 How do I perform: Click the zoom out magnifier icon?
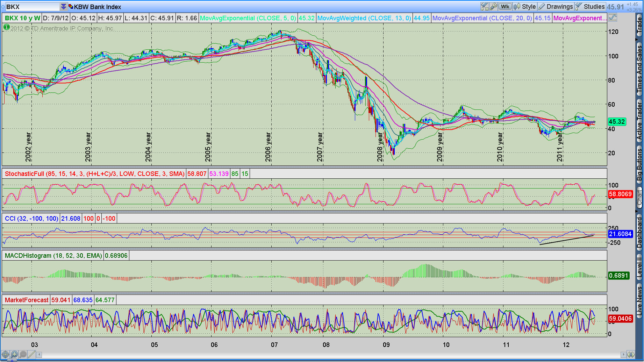[x=23, y=355]
